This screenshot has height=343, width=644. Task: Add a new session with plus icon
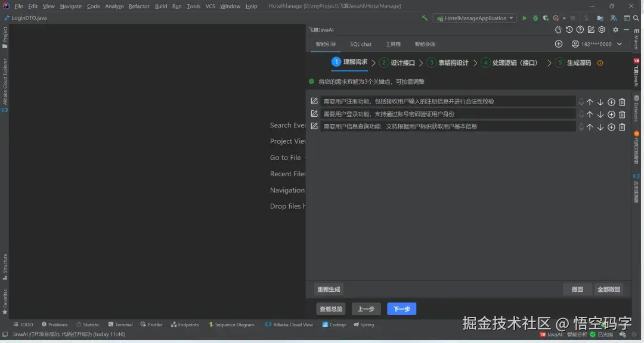tap(559, 44)
